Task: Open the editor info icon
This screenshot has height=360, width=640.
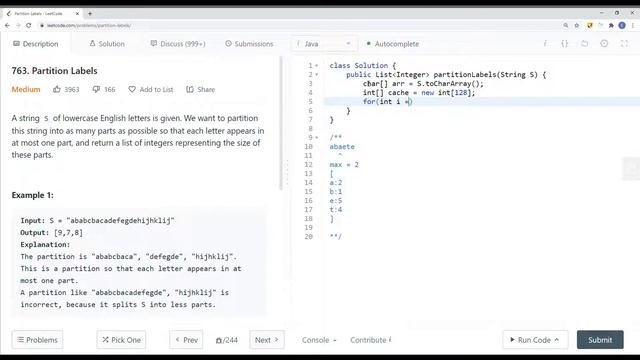Action: (x=545, y=43)
